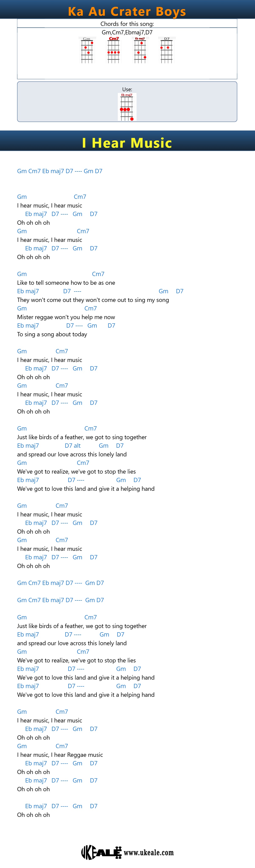This screenshot has width=255, height=868.
Task: Click the UKEALE logo at page bottom
Action: click(101, 853)
